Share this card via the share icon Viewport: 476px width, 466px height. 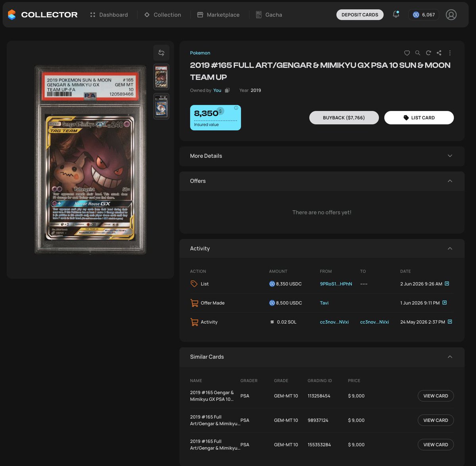coord(439,53)
